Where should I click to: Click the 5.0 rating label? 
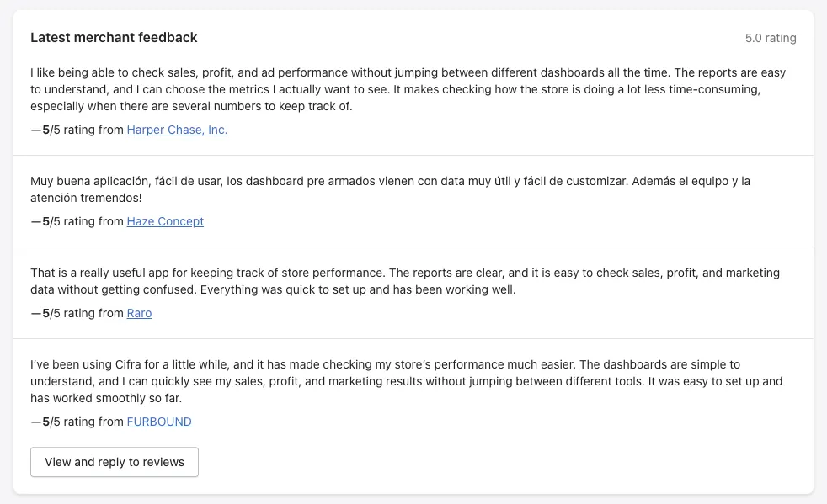[771, 38]
